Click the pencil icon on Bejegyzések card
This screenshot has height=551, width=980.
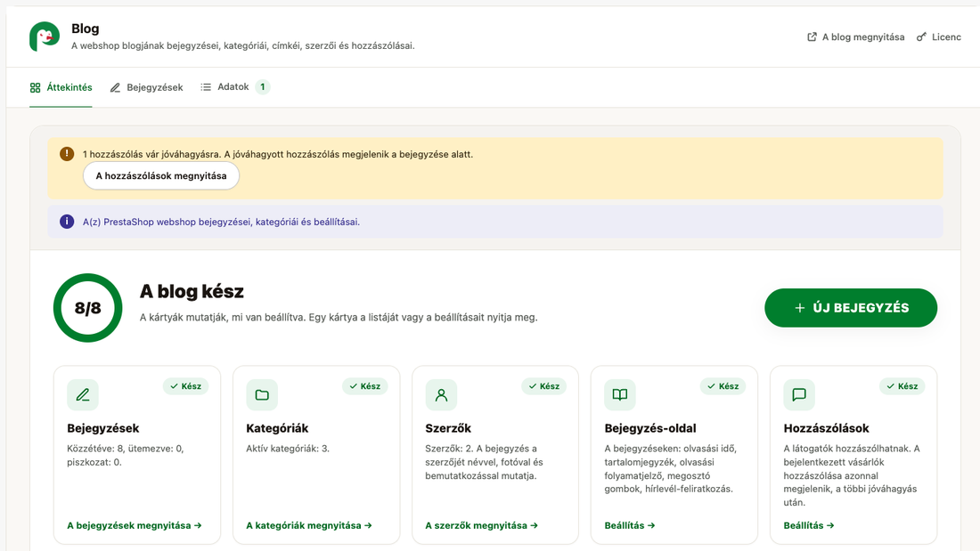tap(83, 395)
